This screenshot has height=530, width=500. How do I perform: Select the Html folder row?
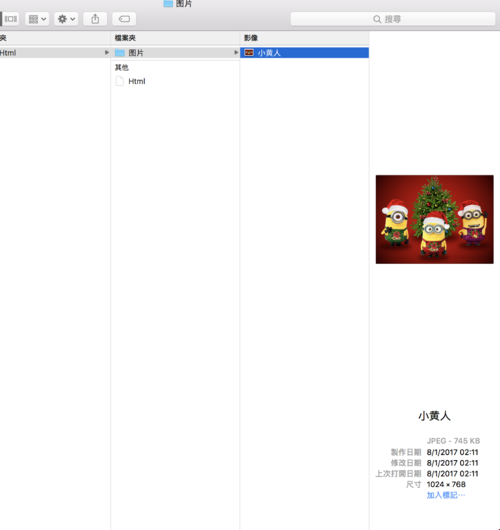(55, 52)
